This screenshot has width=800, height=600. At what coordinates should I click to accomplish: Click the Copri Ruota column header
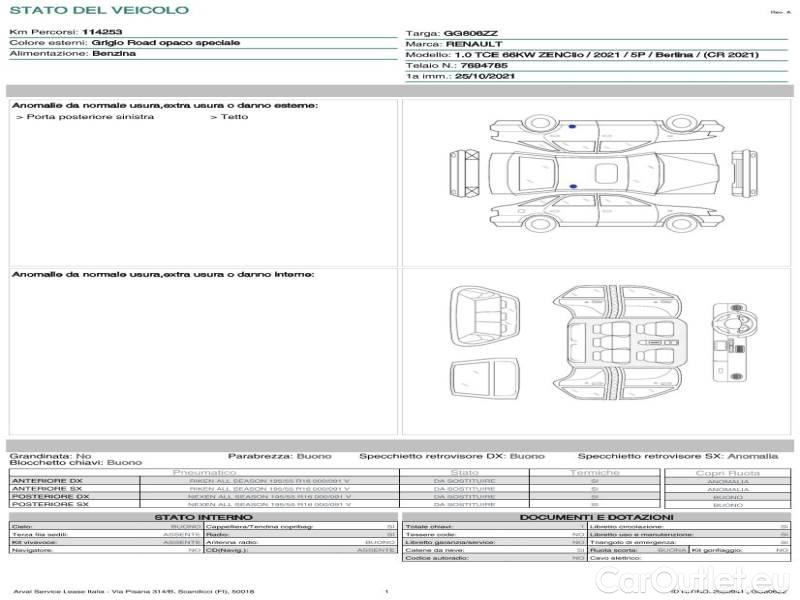click(x=727, y=472)
